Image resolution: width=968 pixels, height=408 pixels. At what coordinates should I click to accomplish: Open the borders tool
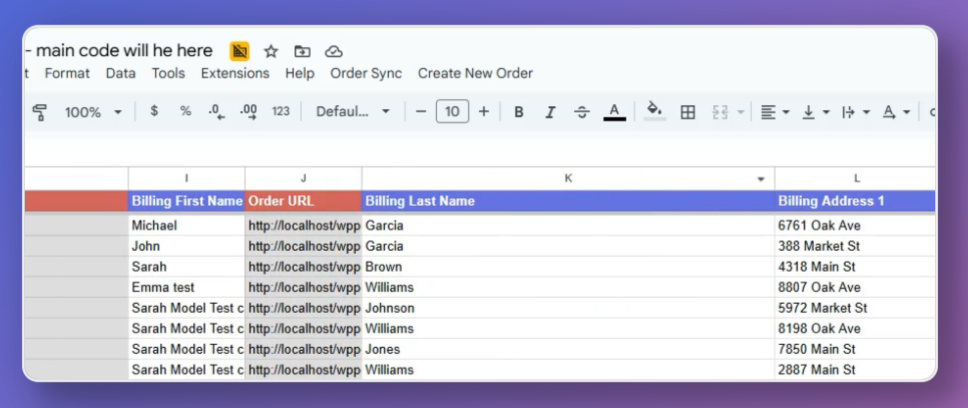(688, 112)
